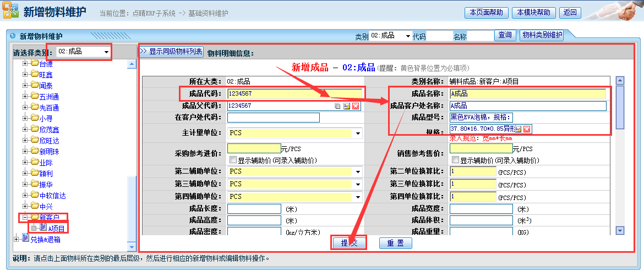
Task: Click the copy icon in 成品父代码 field
Action: tap(337, 106)
